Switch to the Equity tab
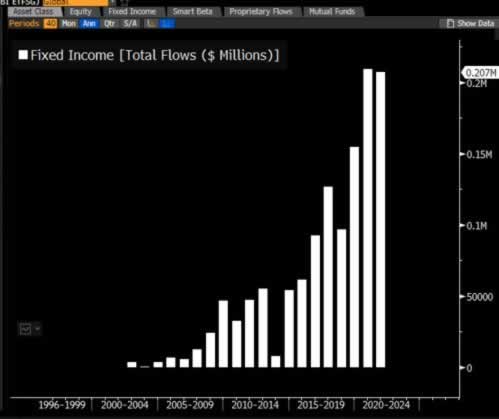 [x=80, y=11]
